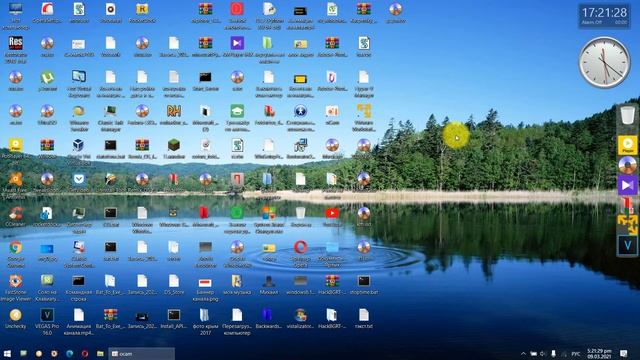
Task: Open the taskbar date and time
Action: pyautogui.click(x=599, y=353)
